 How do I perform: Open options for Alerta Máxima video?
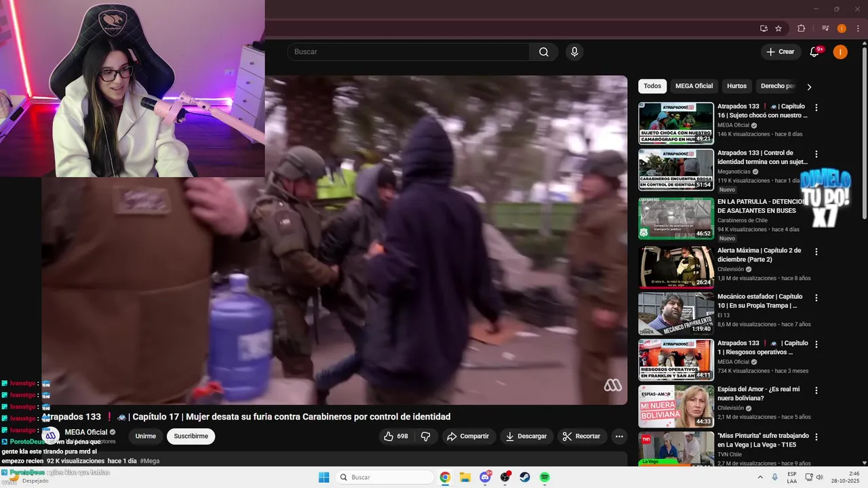tap(816, 252)
